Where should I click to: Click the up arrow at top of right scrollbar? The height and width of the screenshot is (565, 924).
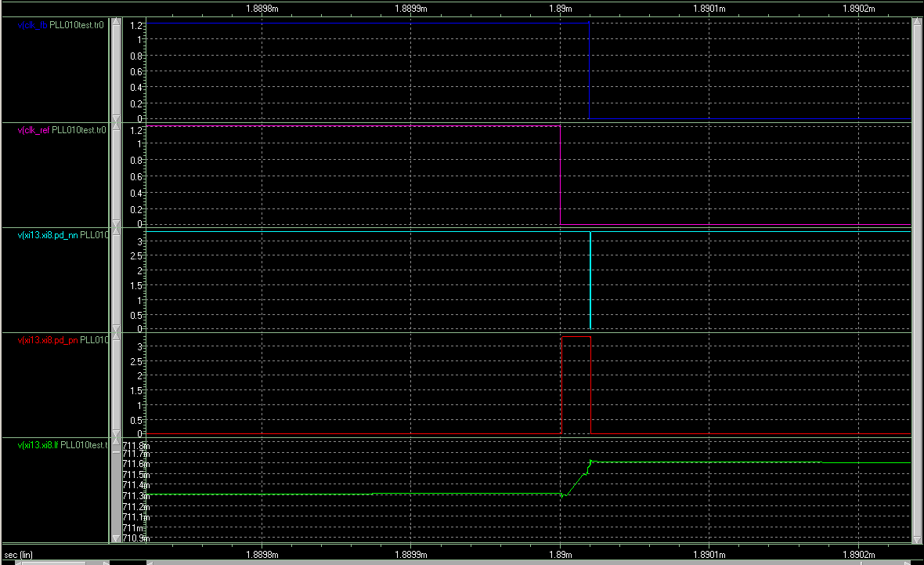click(917, 23)
